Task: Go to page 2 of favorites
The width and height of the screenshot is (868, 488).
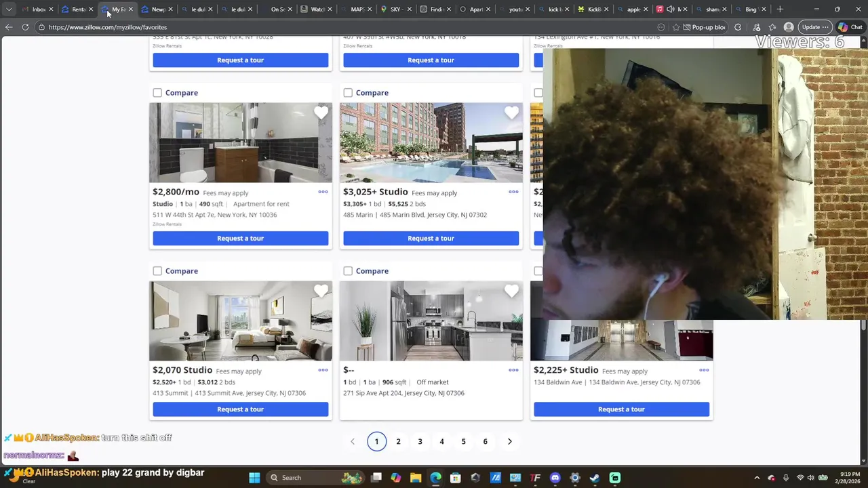Action: (398, 441)
